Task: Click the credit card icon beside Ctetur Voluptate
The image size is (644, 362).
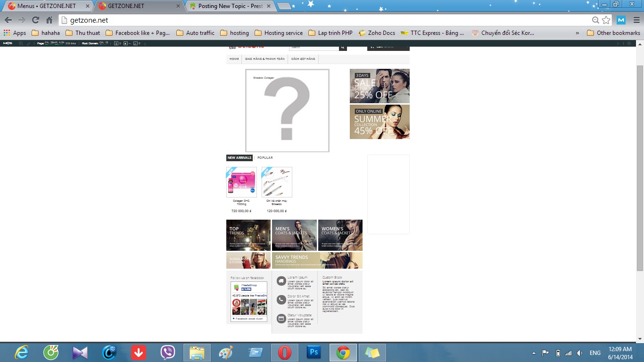Action: click(281, 319)
